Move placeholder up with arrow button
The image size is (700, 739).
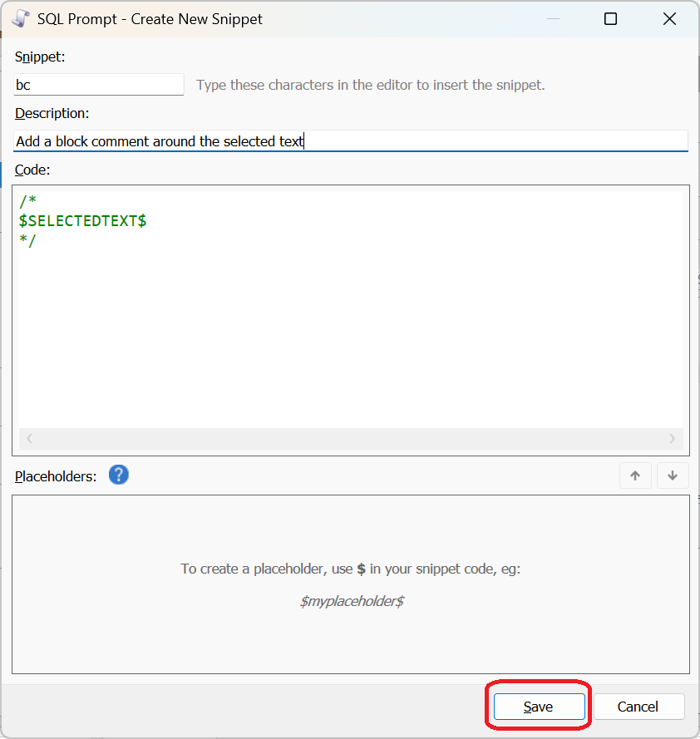pos(635,475)
